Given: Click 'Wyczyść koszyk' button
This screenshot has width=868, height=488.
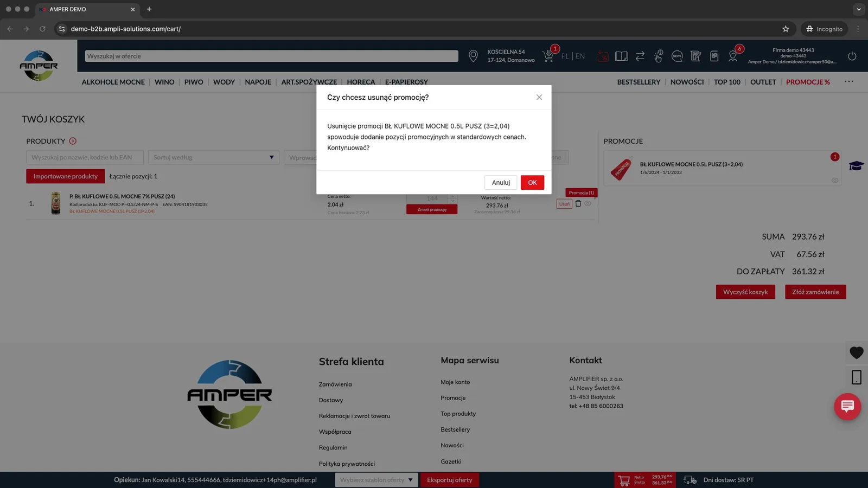Looking at the screenshot, I should tap(745, 292).
